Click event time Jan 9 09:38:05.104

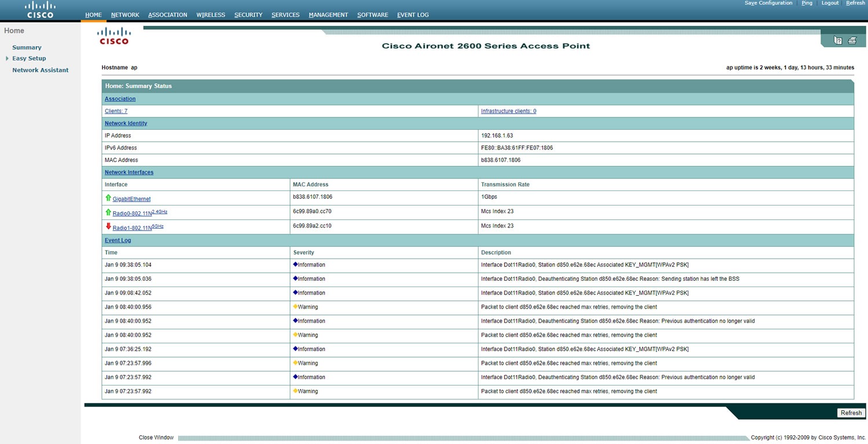[x=128, y=265]
